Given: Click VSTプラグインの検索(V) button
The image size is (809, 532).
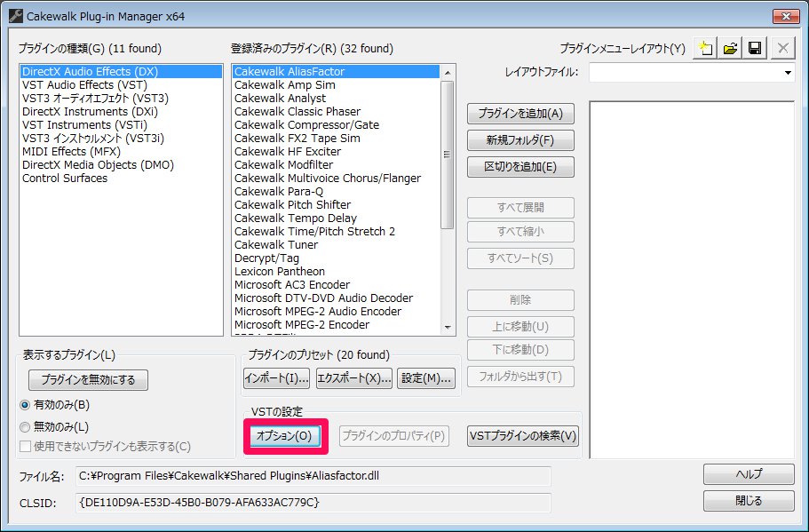Looking at the screenshot, I should 523,436.
